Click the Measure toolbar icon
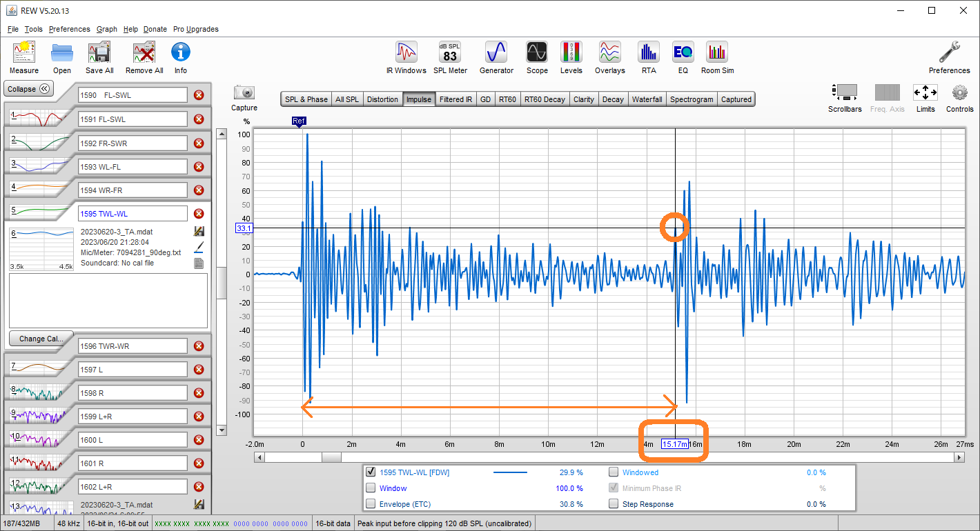The image size is (980, 531). point(24,52)
